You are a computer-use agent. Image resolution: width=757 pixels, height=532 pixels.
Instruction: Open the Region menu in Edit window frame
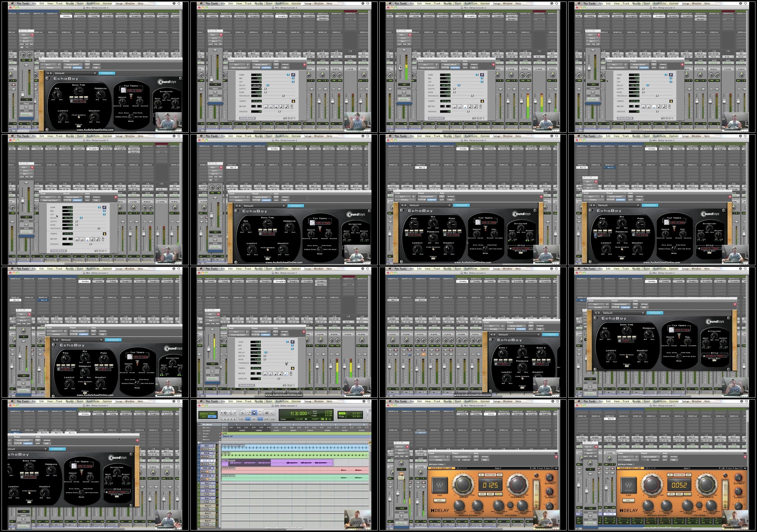[x=258, y=401]
